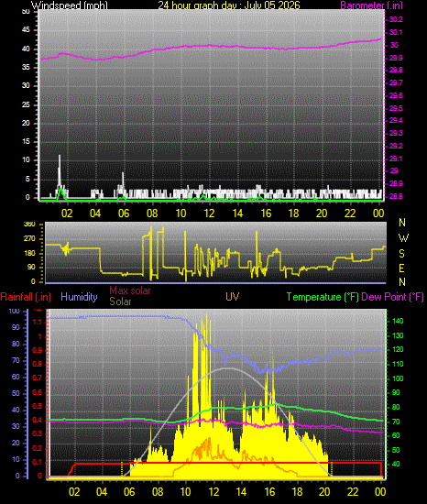Select the "Rainfall (.in)" legend label

tap(26, 297)
